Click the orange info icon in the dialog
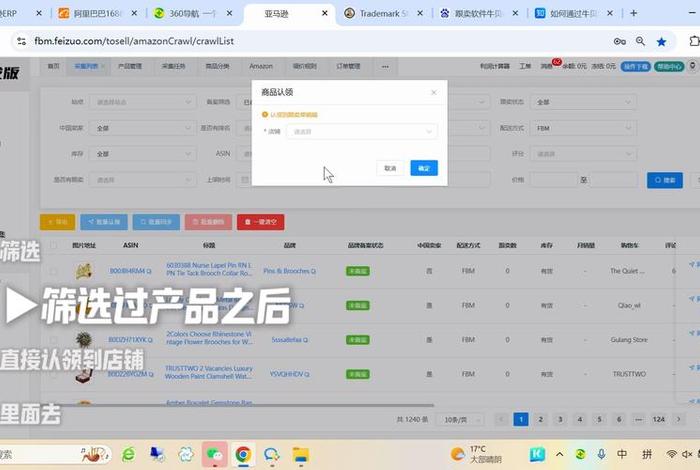 tap(265, 115)
